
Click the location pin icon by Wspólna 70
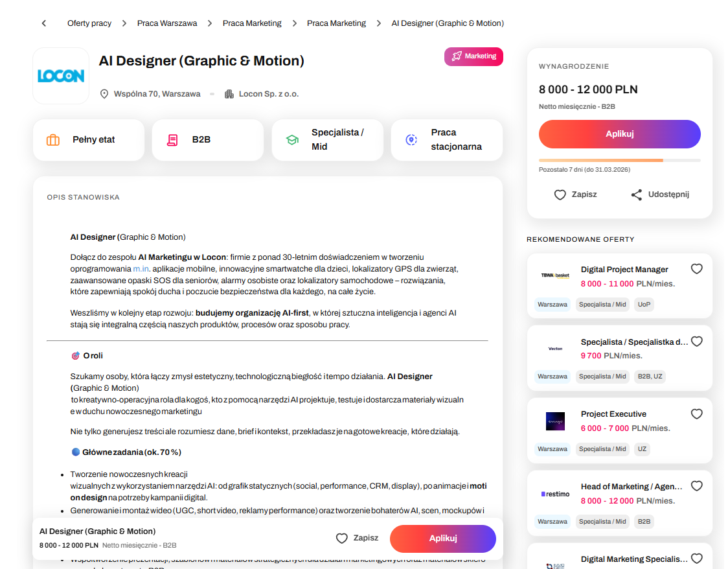point(104,94)
